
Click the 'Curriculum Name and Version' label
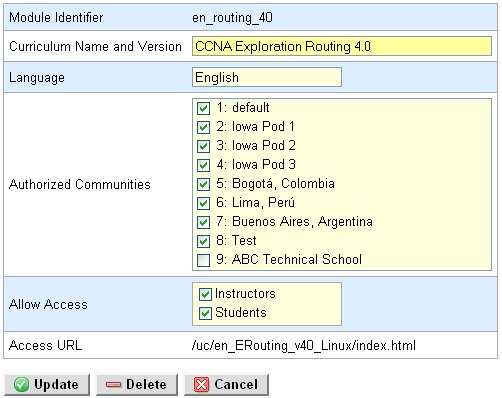coord(95,46)
